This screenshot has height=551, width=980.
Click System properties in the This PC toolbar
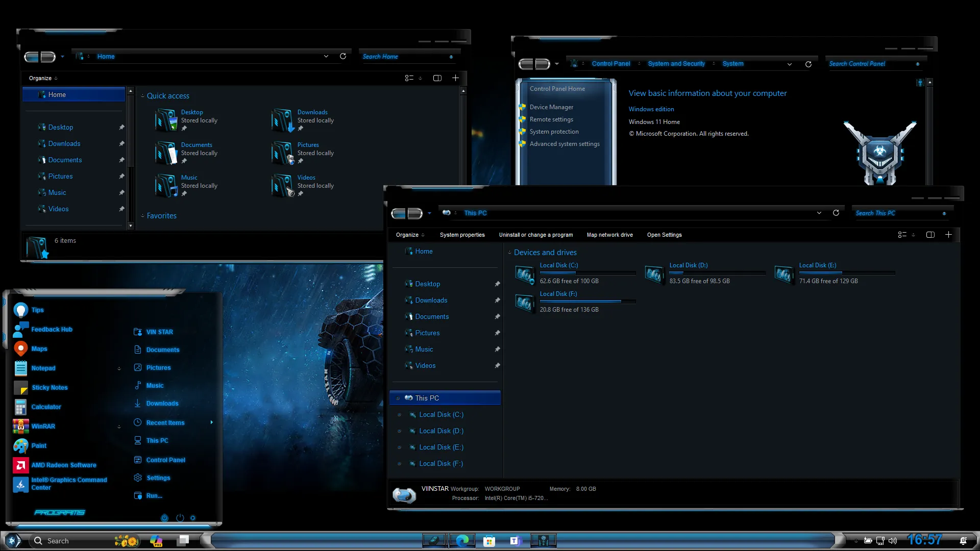point(462,235)
